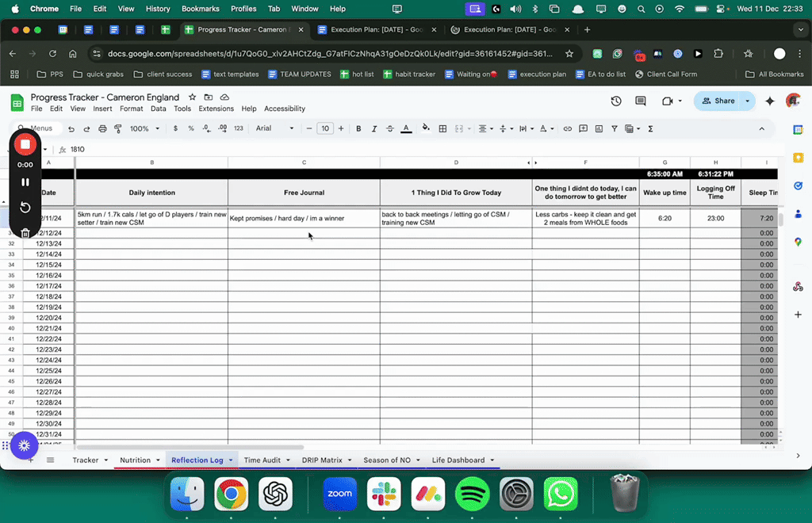The image size is (812, 523).
Task: Open the text color picker
Action: point(407,129)
